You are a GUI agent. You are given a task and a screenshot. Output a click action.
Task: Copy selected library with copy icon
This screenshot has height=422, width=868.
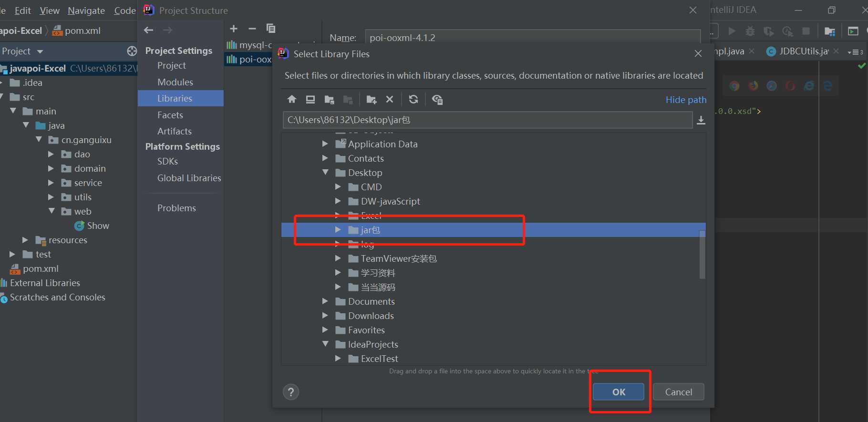tap(271, 29)
